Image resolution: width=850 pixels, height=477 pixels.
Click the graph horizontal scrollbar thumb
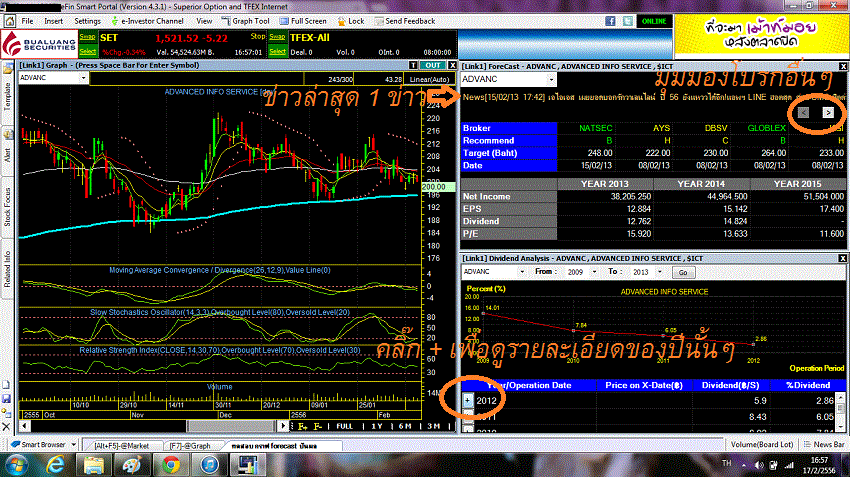tap(231, 426)
